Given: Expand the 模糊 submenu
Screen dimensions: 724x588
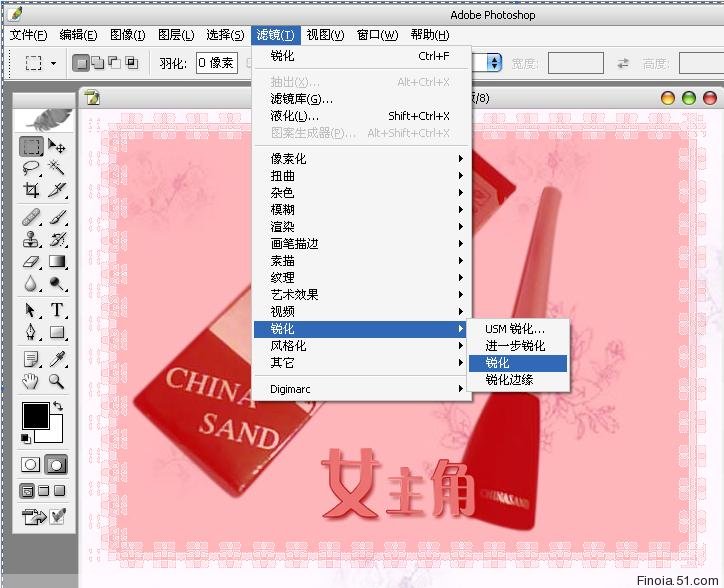Looking at the screenshot, I should click(360, 210).
